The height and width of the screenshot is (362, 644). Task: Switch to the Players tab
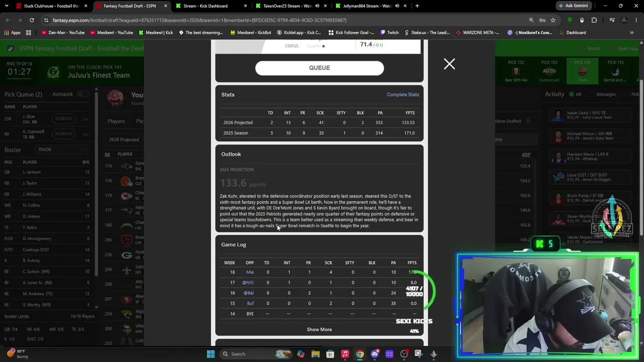point(116,121)
